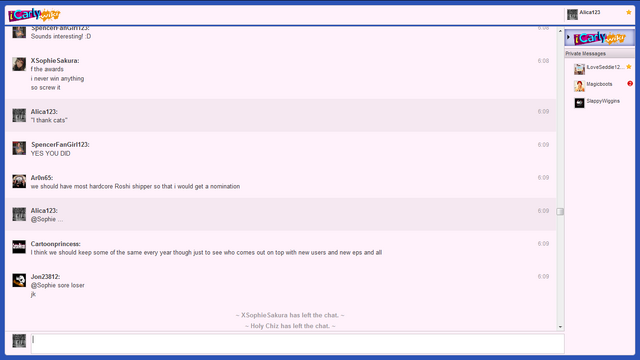Click Cartoonprincess avatar in chat

[19, 247]
